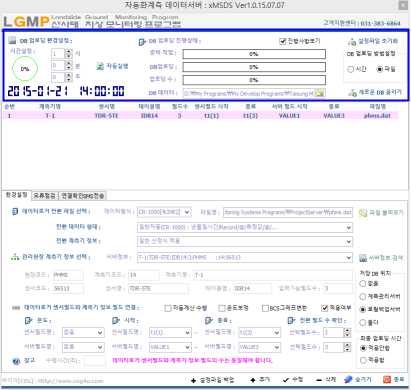Screen dimensions: 411x390
Task: Open the 전환 데이터 형태 dropdown
Action: point(245,228)
